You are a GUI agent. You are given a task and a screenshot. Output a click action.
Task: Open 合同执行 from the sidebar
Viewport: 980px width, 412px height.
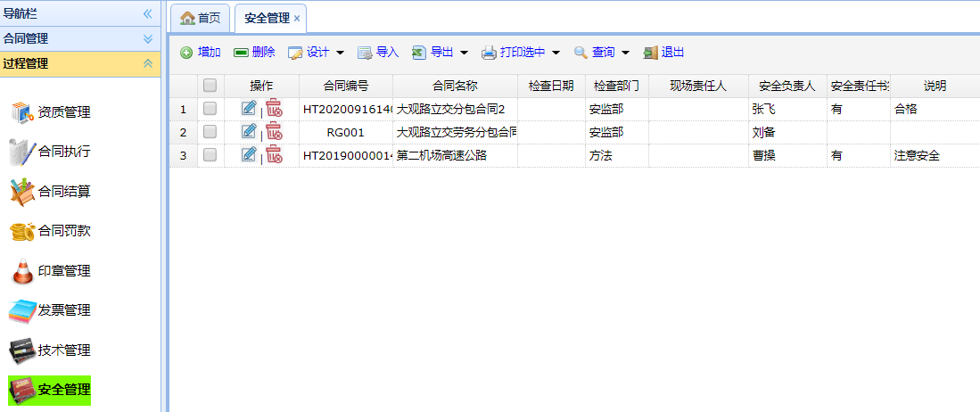(x=64, y=152)
